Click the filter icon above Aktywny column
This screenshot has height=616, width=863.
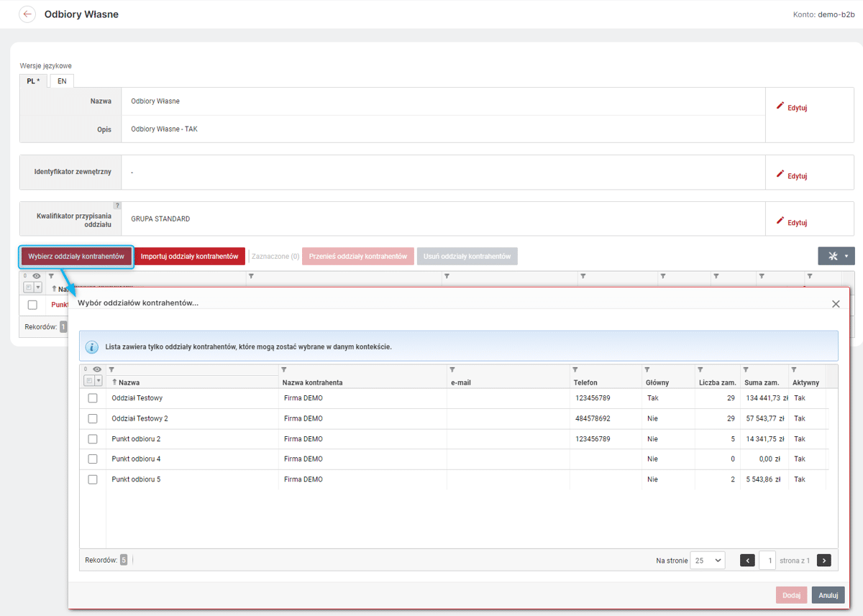(x=794, y=369)
